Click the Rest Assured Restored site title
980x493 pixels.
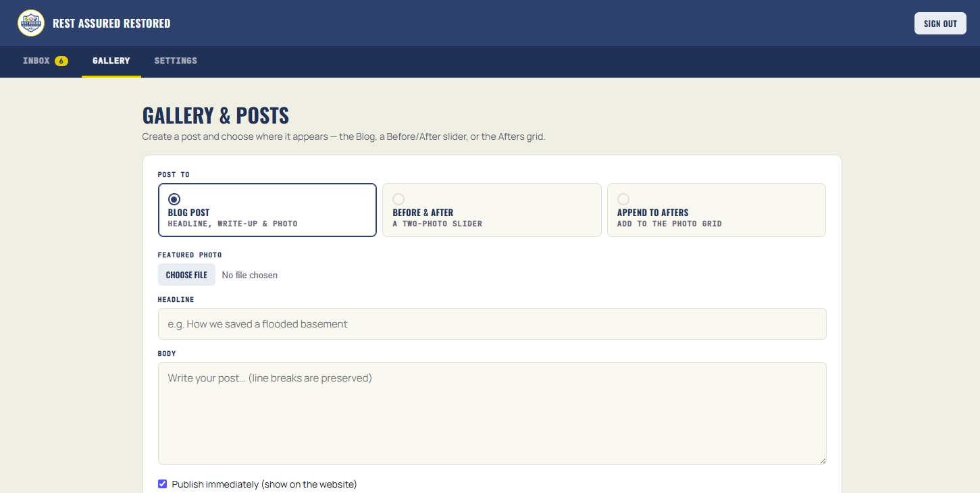111,24
